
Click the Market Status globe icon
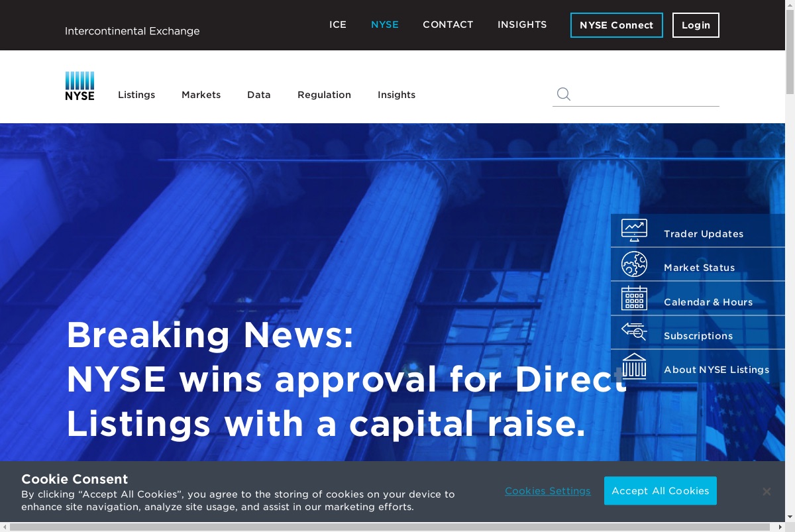pyautogui.click(x=634, y=264)
